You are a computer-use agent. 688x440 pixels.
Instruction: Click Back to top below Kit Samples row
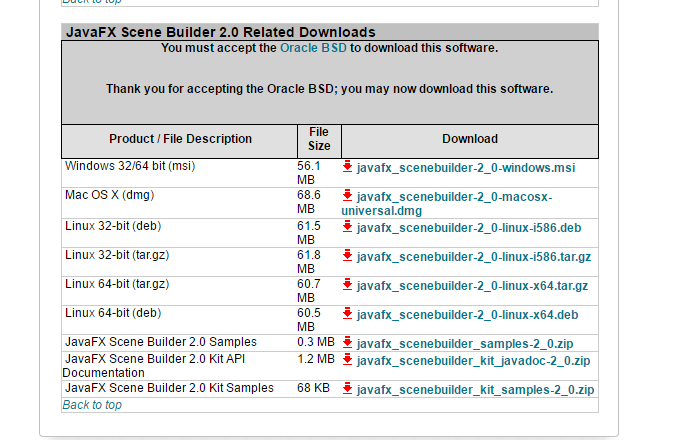(x=92, y=405)
